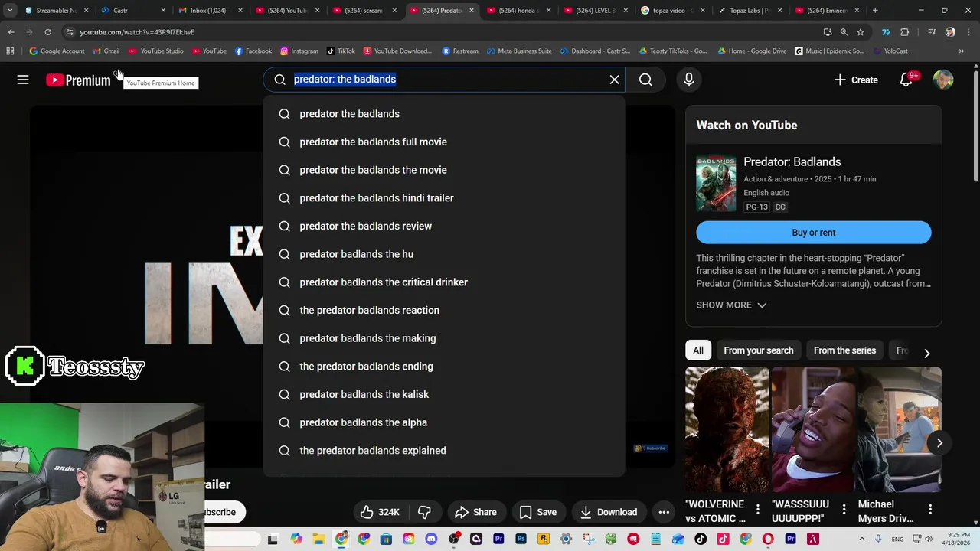Viewport: 980px width, 551px height.
Task: Go to YouTube Premium home logo
Action: tap(78, 80)
